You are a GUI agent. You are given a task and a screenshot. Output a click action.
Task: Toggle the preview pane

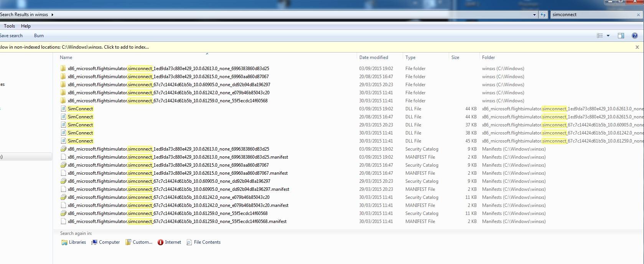[621, 36]
